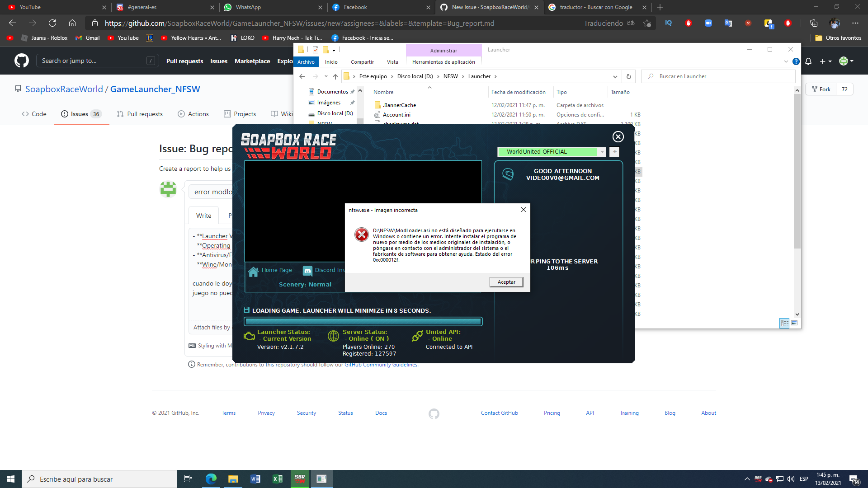Click the GitHub Octocat logo
The image size is (868, 488).
coord(21,61)
